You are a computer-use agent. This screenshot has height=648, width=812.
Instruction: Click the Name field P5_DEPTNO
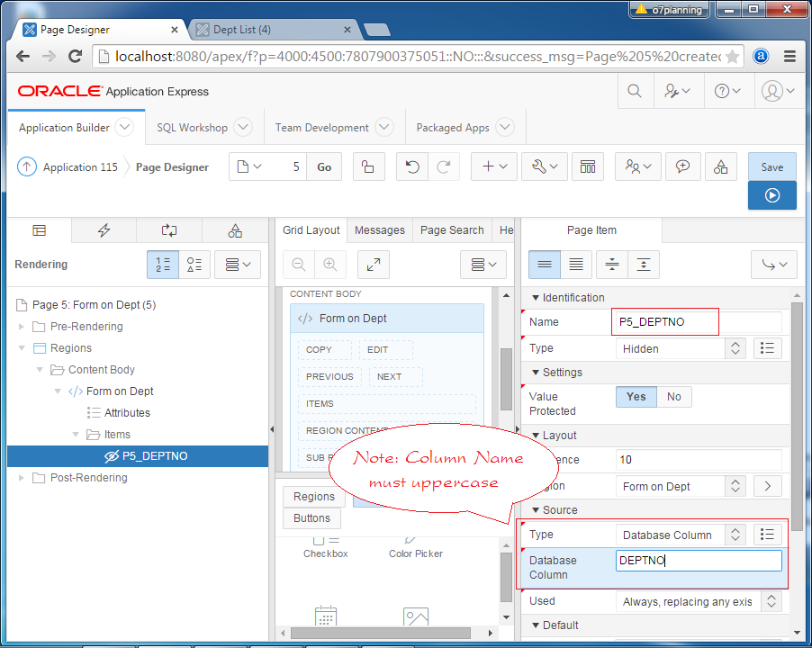point(699,322)
